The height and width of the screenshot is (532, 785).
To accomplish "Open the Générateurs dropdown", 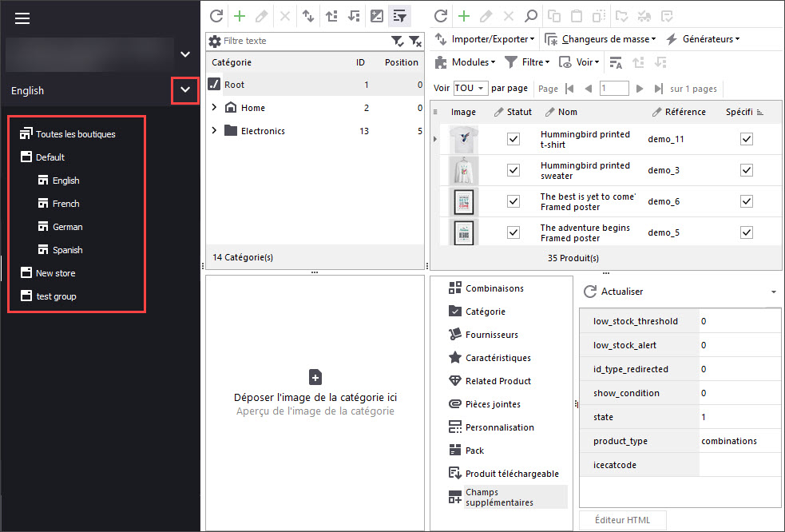I will tap(703, 39).
